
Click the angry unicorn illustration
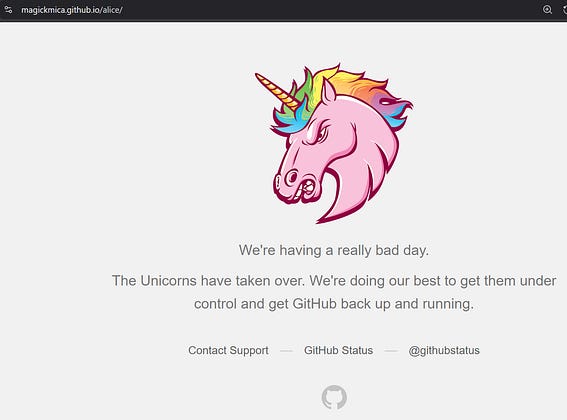tap(334, 144)
